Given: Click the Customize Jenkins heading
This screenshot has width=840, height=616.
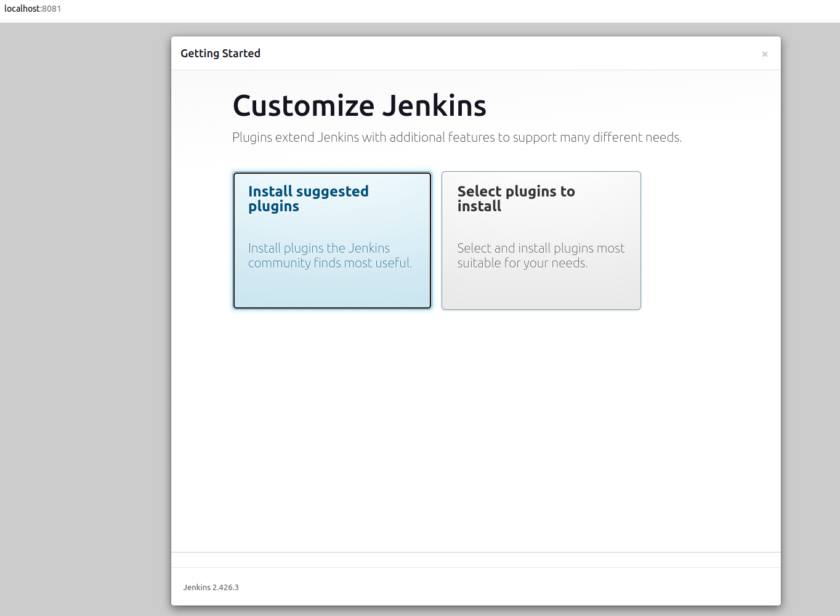Looking at the screenshot, I should tap(359, 105).
